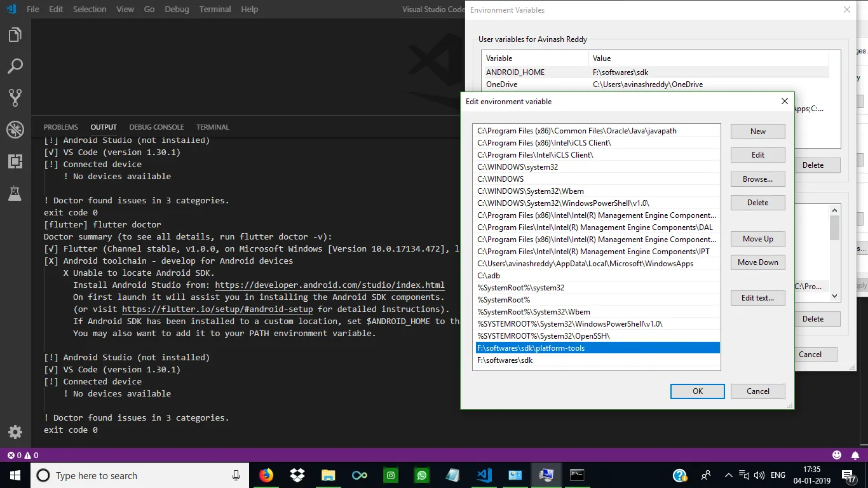The width and height of the screenshot is (868, 488).
Task: Open the flask Test view icon
Action: [15, 193]
